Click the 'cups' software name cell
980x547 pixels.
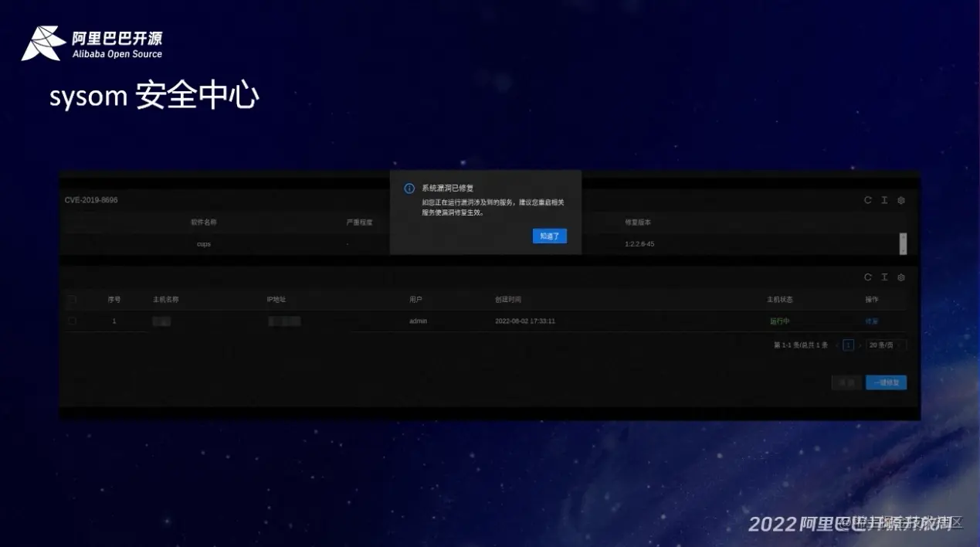click(204, 244)
